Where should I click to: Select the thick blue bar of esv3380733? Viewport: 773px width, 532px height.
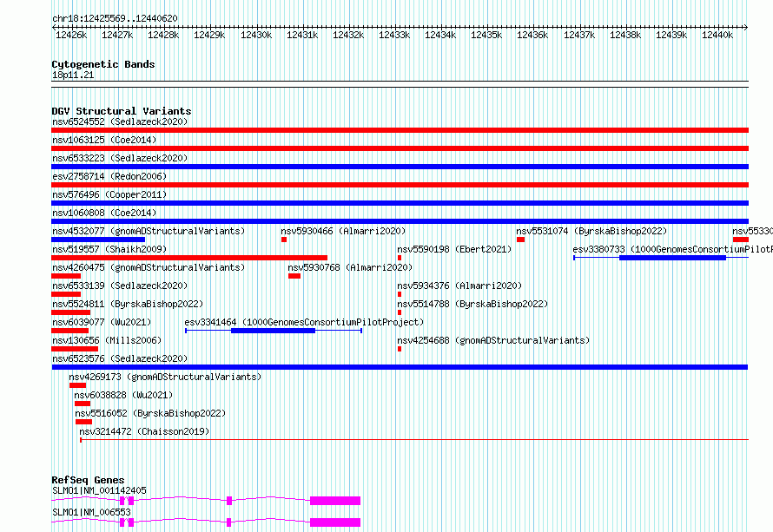(x=672, y=258)
